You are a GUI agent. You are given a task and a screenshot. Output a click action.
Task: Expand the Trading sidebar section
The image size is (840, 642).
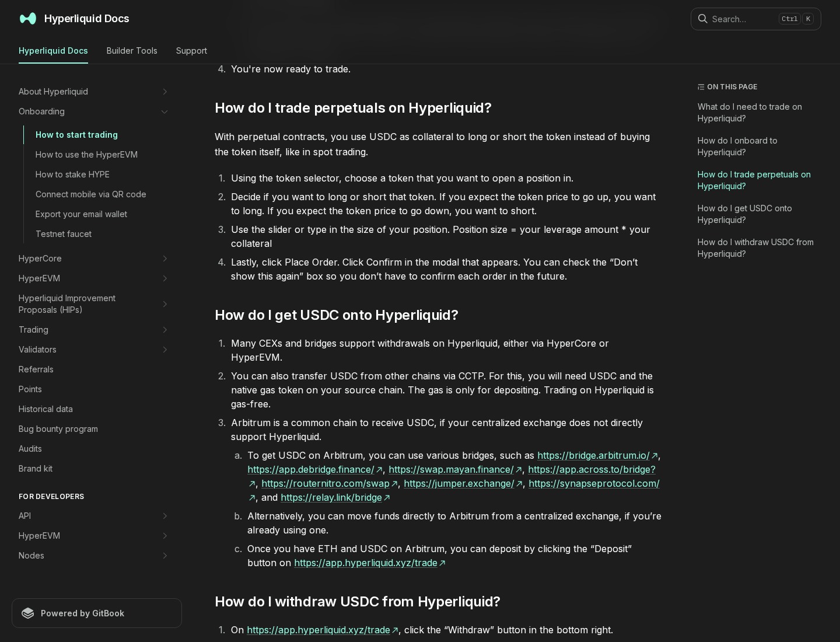164,330
